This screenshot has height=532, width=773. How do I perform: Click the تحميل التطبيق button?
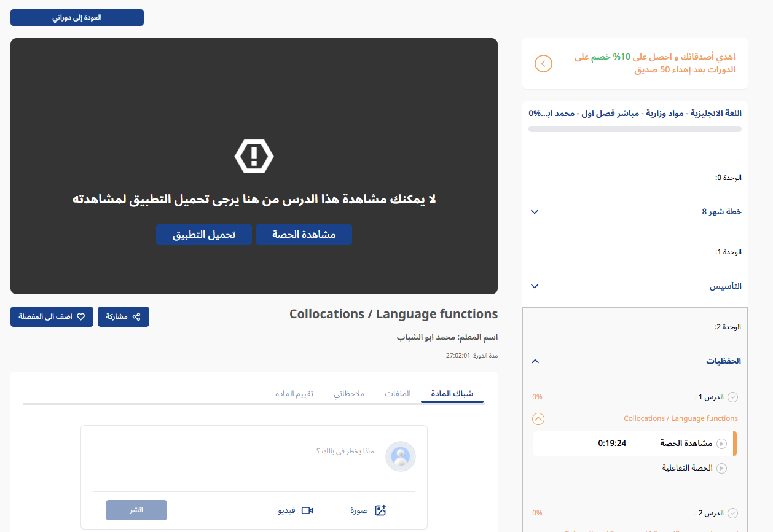(x=203, y=235)
